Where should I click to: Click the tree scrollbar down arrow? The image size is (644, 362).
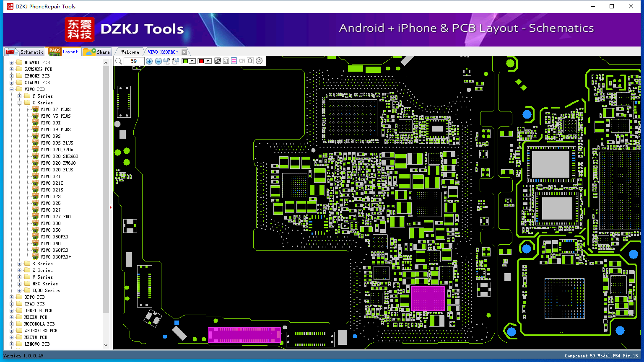(x=106, y=345)
